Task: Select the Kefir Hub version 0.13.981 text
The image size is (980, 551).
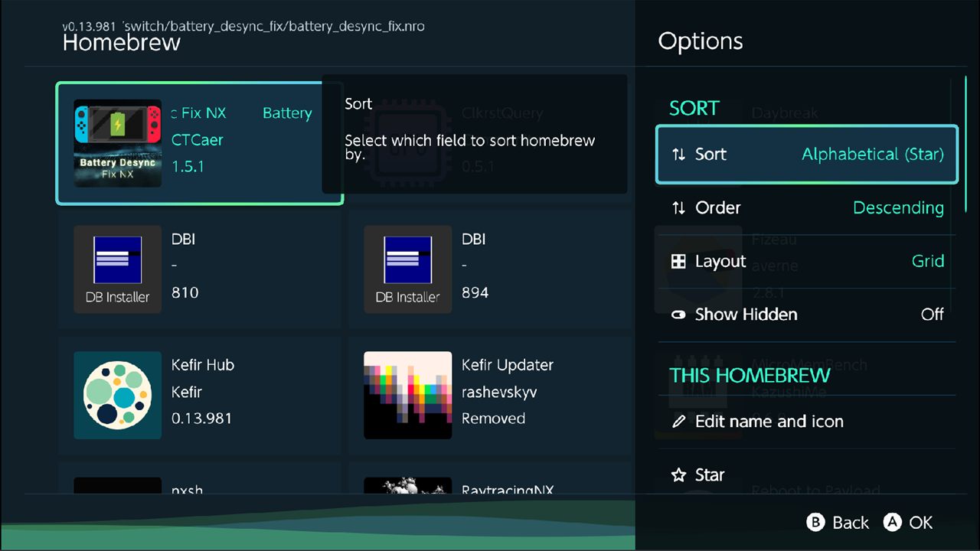Action: tap(201, 419)
